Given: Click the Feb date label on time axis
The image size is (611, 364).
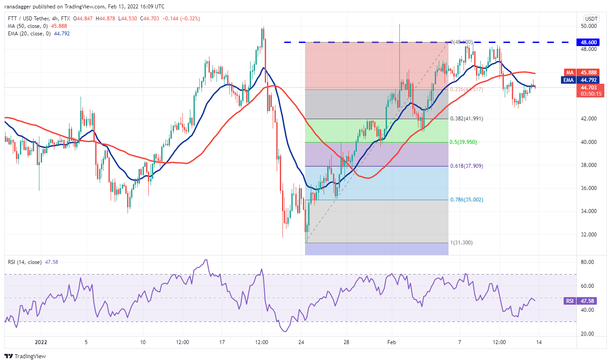Looking at the screenshot, I should coord(391,342).
